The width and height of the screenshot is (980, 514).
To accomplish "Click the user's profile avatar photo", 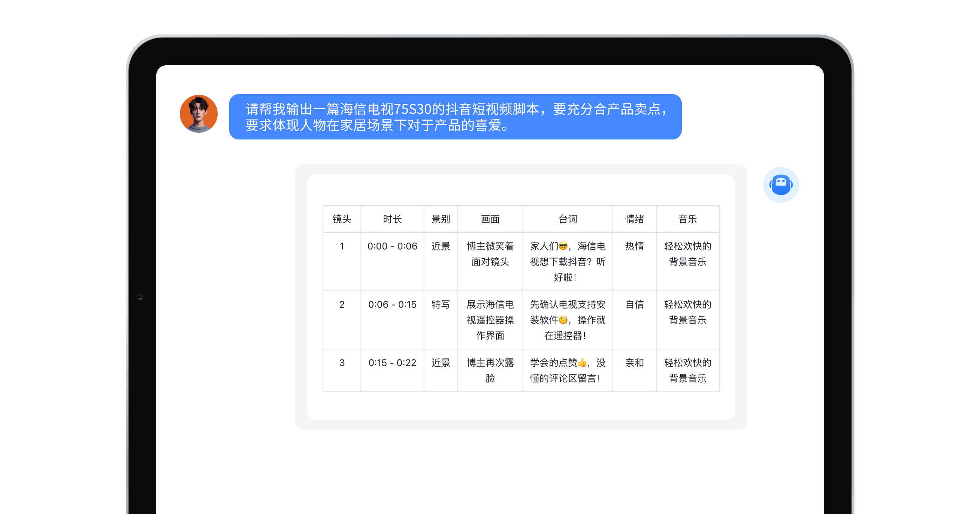I will pos(199,114).
